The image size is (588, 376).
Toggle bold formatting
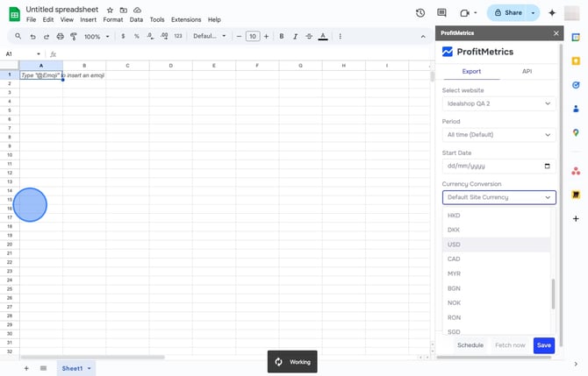click(281, 36)
